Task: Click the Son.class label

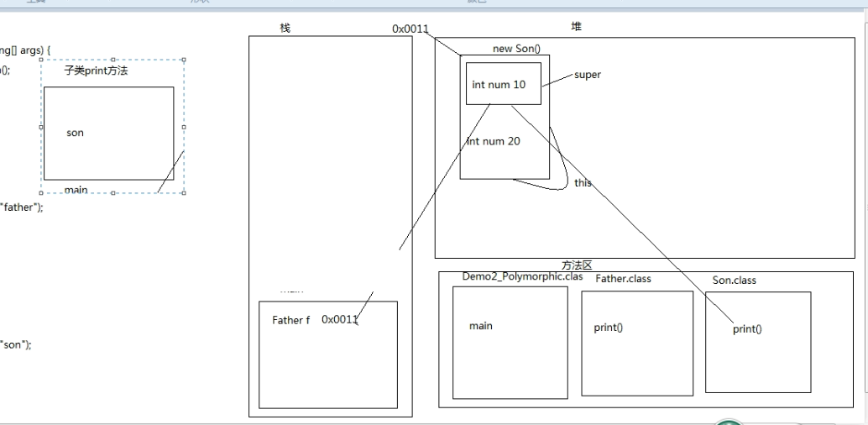Action: tap(734, 281)
